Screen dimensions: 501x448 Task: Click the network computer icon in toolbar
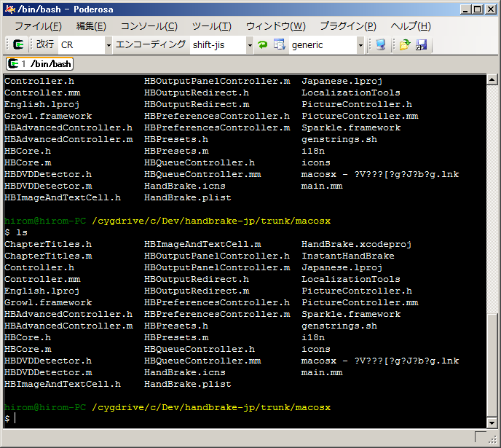(380, 45)
